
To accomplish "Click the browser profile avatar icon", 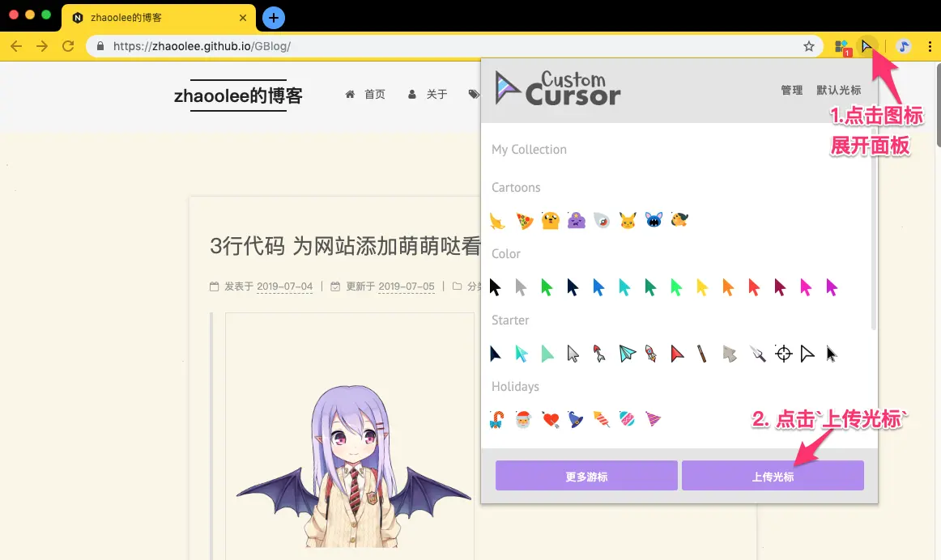I will click(x=903, y=46).
